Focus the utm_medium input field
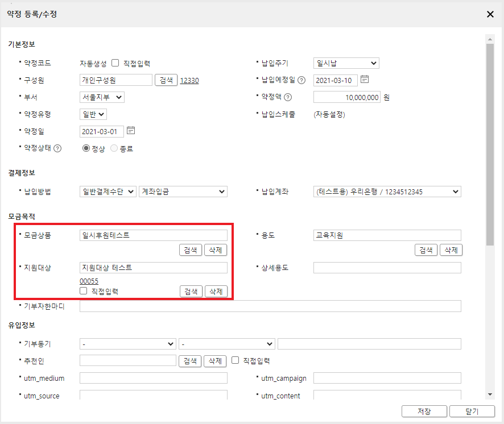The height and width of the screenshot is (424, 504). click(x=154, y=378)
